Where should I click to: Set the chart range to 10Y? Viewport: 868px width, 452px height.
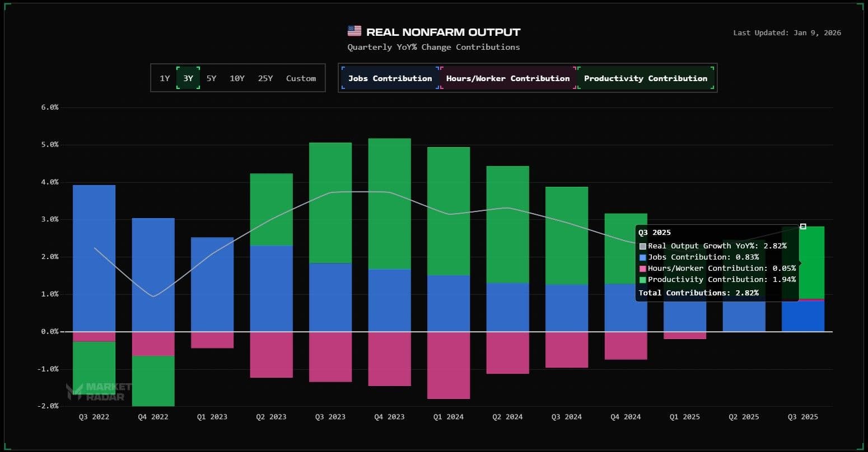point(237,78)
